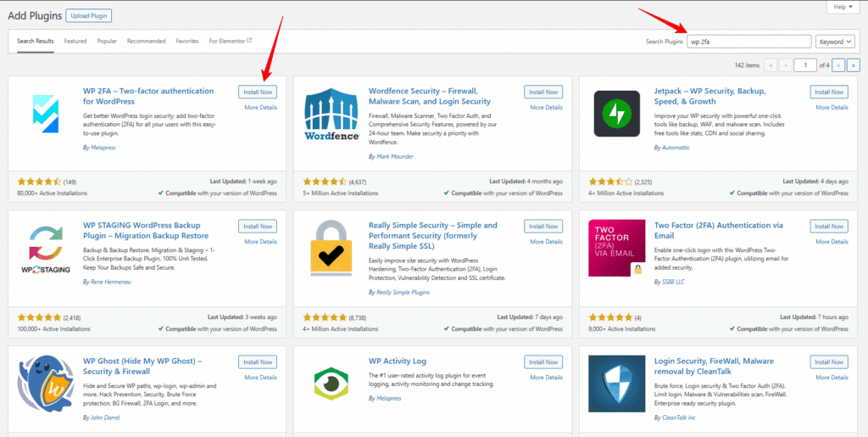
Task: Open the Jetpack plugin title link
Action: tap(709, 96)
